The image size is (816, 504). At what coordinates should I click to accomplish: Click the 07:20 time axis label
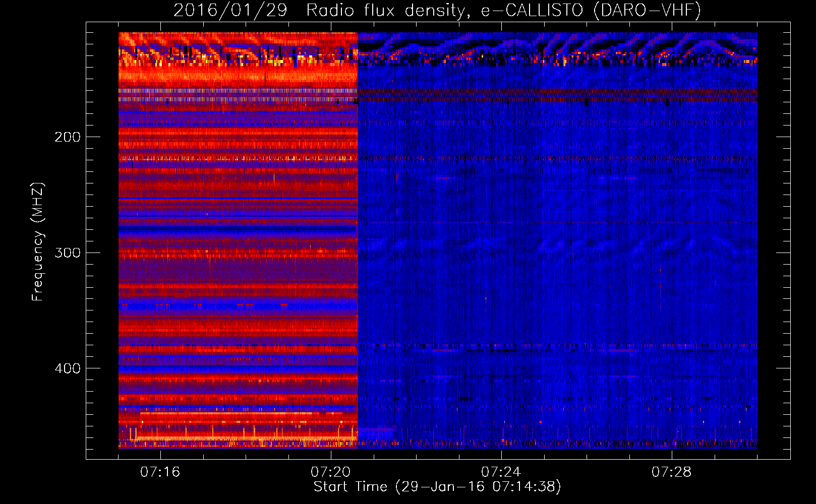(x=330, y=472)
